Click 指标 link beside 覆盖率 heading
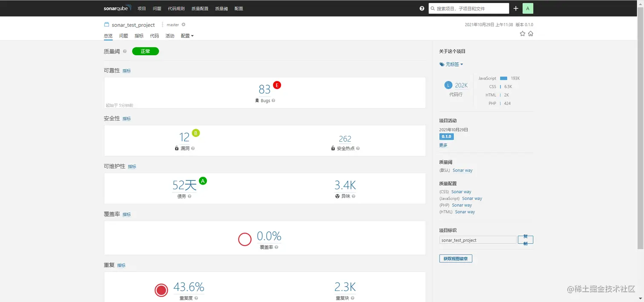 [x=126, y=215]
